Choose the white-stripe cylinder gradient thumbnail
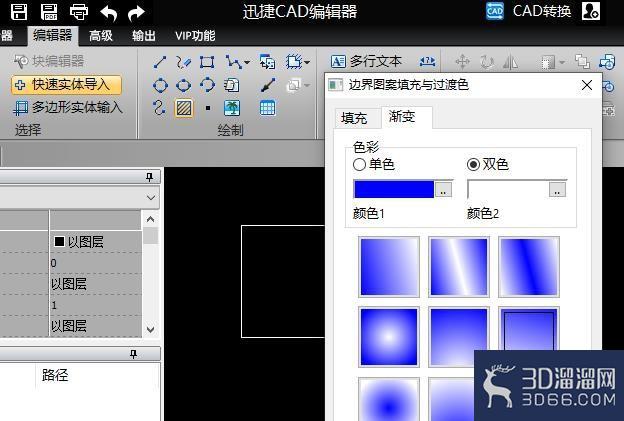The image size is (624, 421). tap(459, 267)
